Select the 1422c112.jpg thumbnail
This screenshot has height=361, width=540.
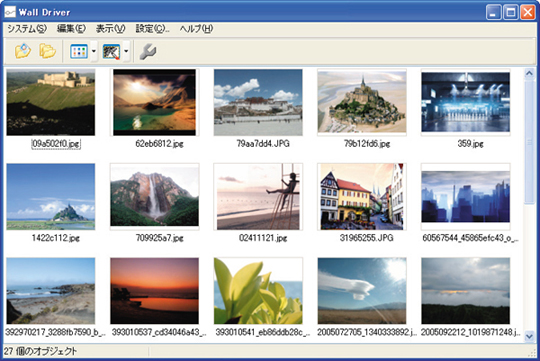51,197
